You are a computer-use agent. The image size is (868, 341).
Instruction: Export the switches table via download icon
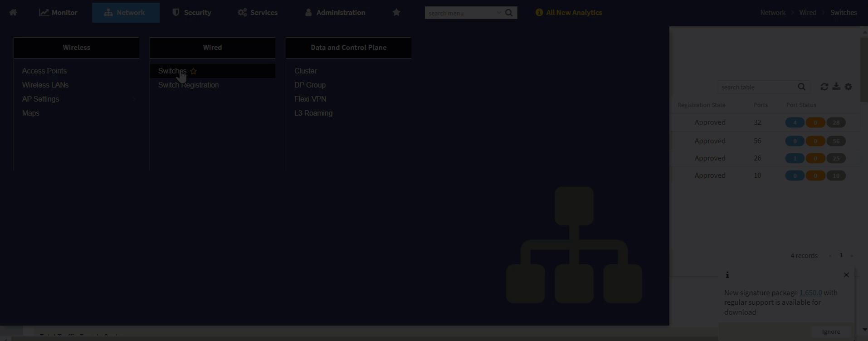[x=836, y=87]
